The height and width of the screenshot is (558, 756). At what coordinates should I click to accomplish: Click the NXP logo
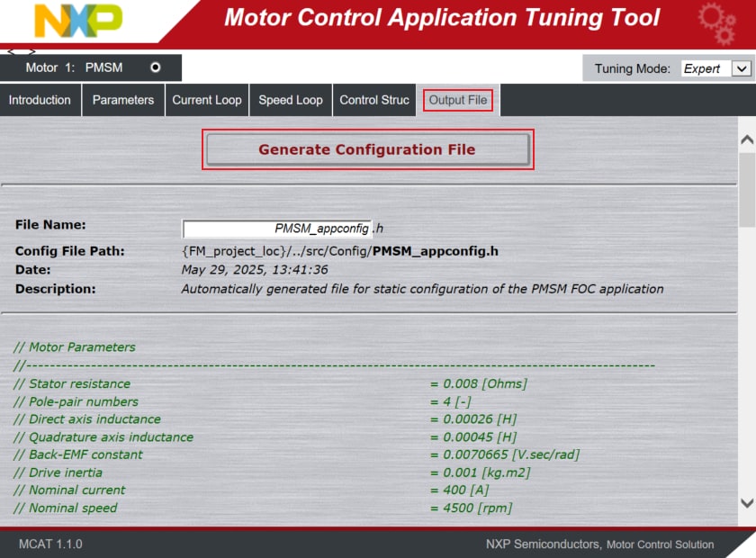click(77, 21)
